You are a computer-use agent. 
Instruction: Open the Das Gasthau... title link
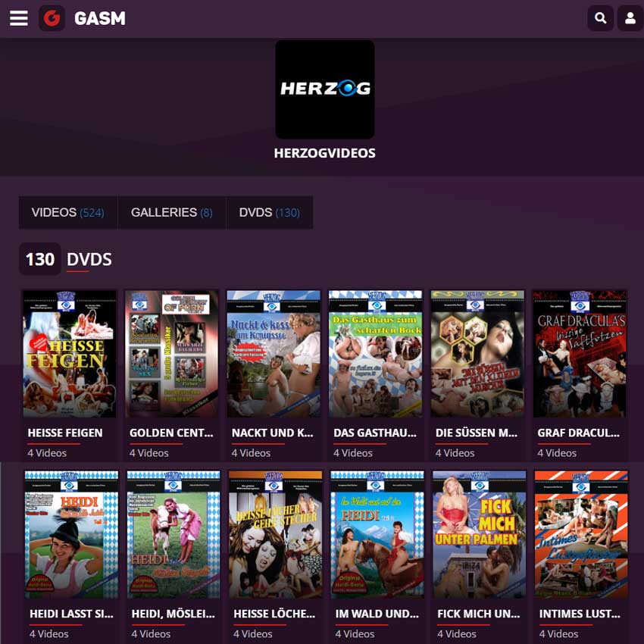tap(375, 433)
